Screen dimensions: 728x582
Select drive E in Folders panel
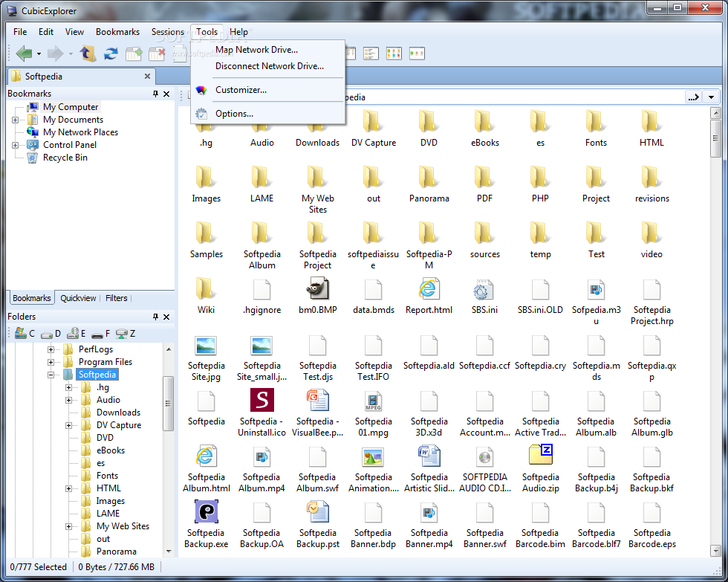[76, 334]
